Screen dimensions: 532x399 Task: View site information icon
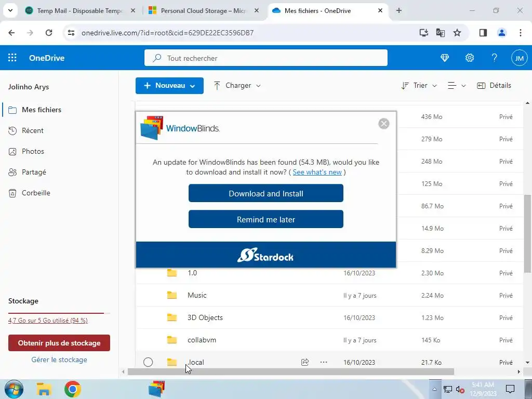[71, 33]
